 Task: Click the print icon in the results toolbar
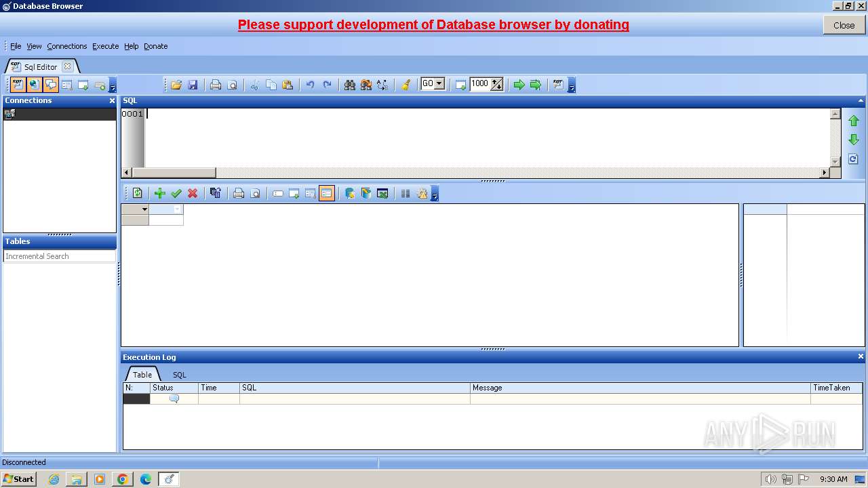tap(239, 193)
